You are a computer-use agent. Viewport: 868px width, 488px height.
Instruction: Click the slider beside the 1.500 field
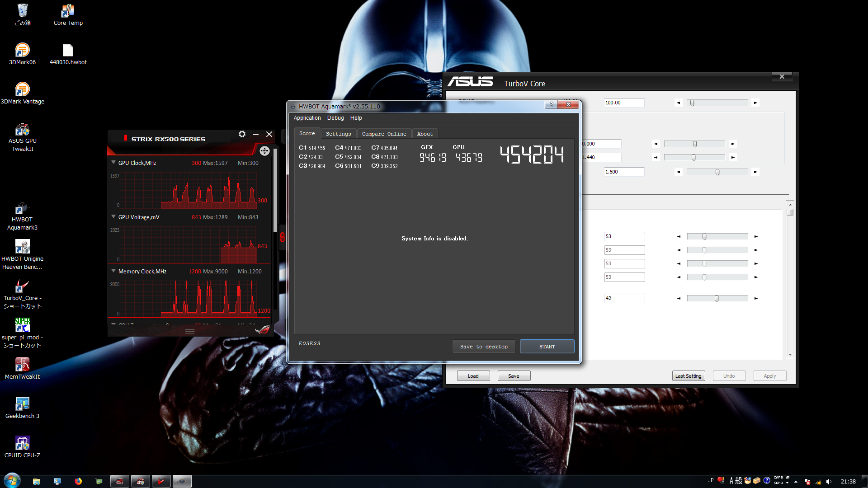click(717, 172)
